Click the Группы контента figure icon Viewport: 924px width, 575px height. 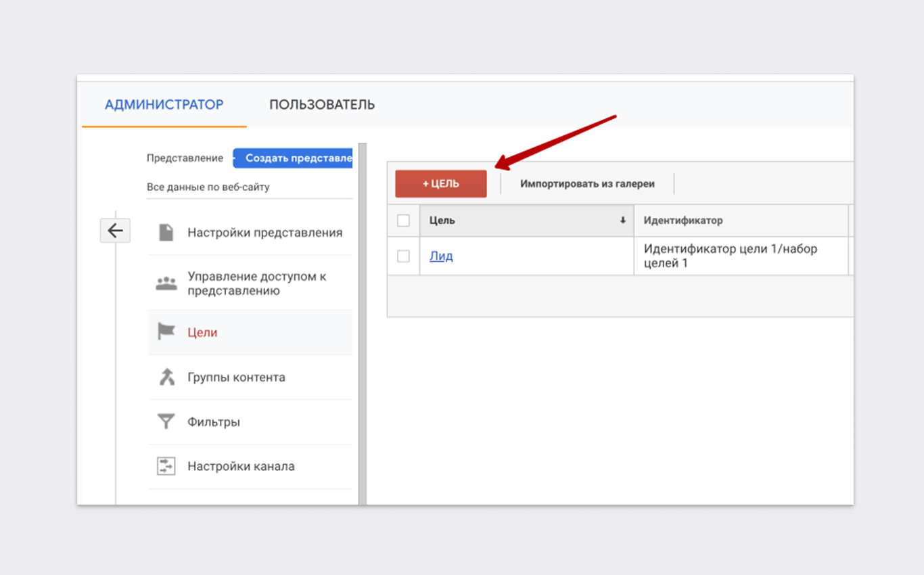click(166, 377)
